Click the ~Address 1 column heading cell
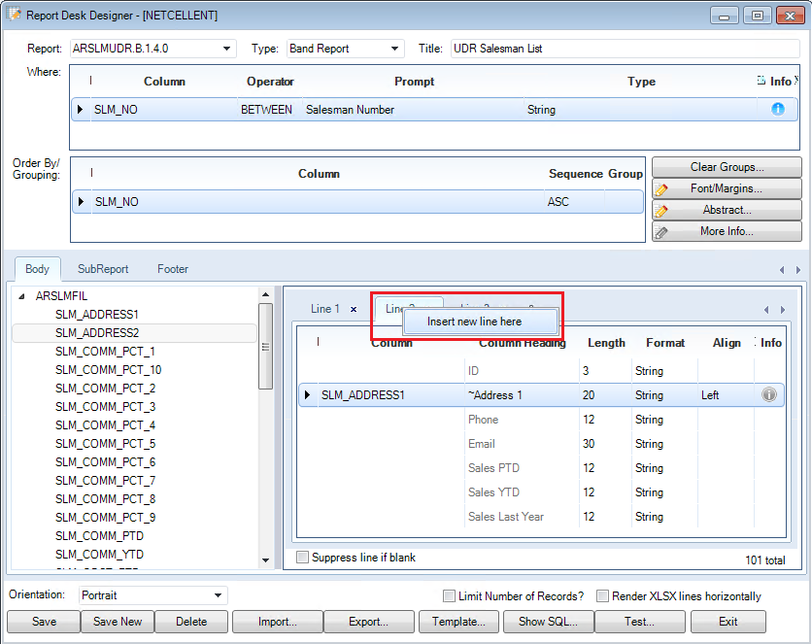 click(522, 395)
